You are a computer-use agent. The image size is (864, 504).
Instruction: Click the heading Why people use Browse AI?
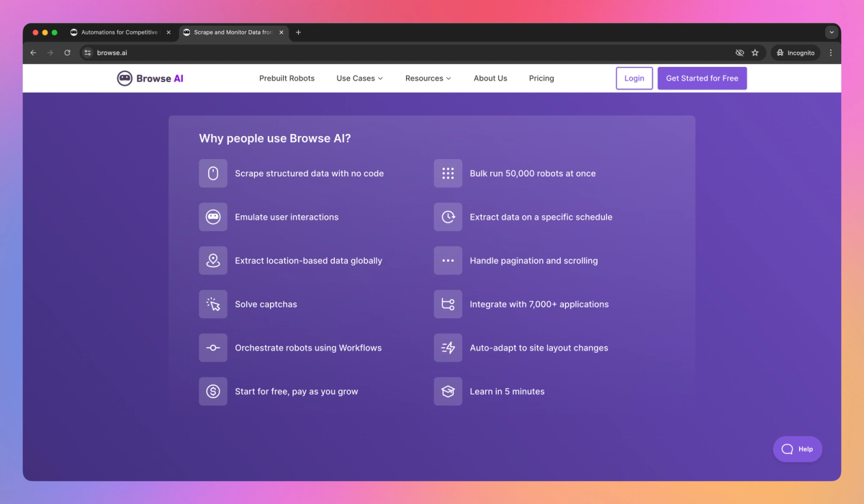(275, 138)
